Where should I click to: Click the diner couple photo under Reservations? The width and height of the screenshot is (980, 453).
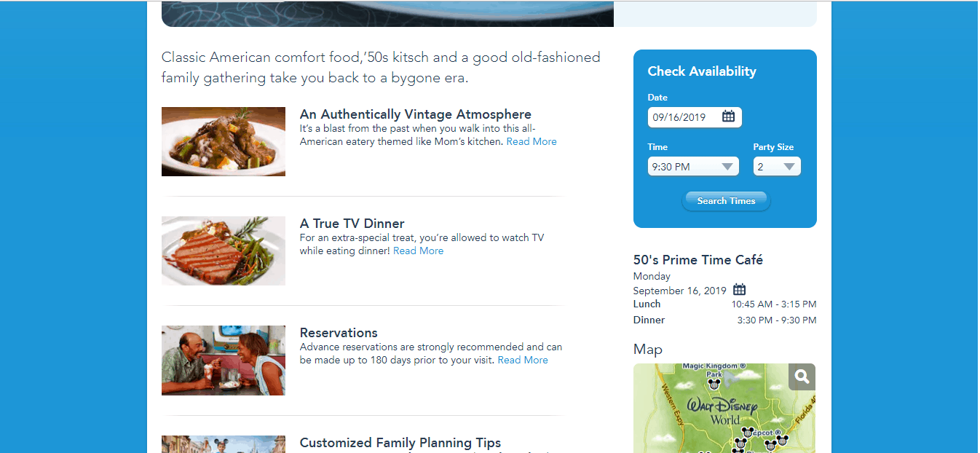click(223, 360)
